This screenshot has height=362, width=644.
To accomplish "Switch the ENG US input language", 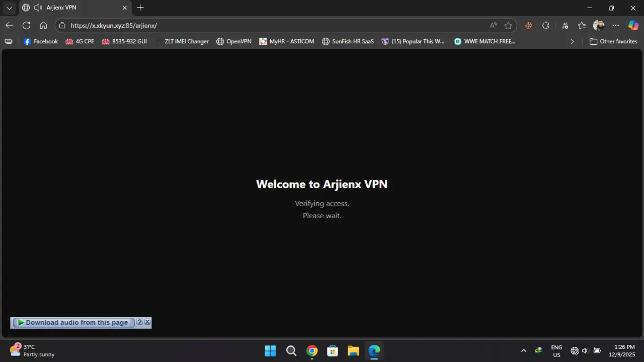I will click(x=556, y=350).
